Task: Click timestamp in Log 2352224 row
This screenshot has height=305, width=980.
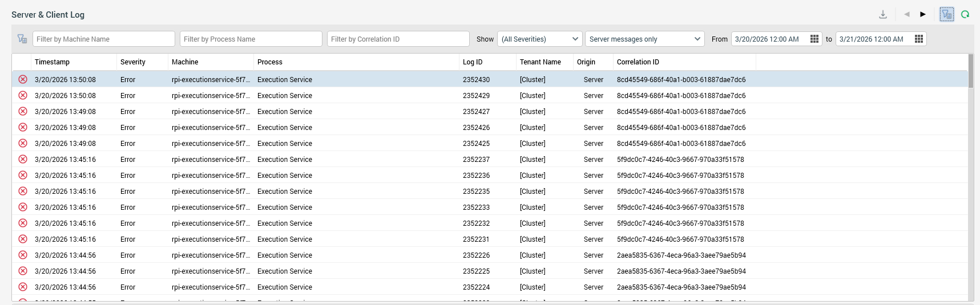Action: (x=65, y=287)
